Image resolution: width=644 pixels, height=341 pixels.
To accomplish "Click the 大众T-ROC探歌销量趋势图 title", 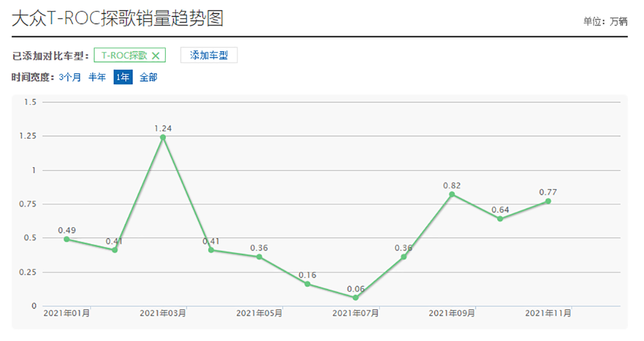I will coord(117,18).
